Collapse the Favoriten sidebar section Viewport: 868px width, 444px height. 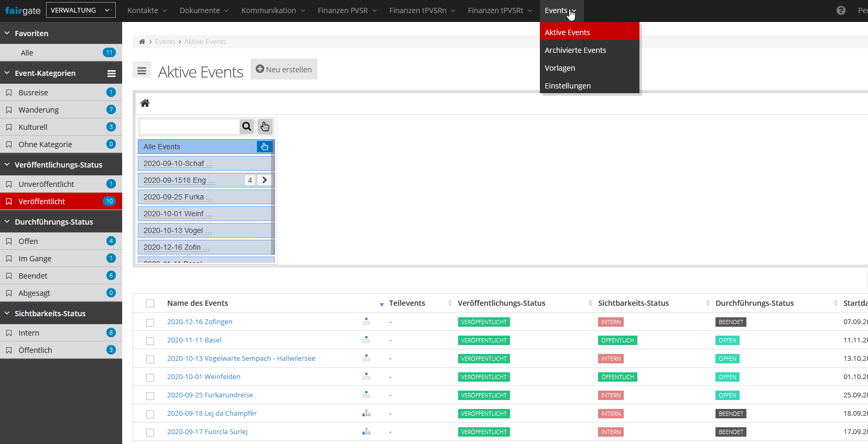click(7, 33)
